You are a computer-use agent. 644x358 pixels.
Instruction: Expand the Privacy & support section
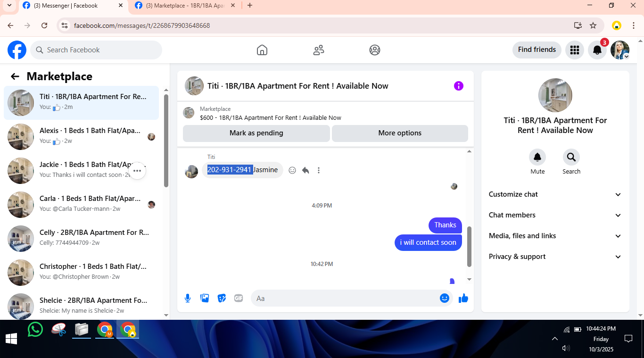coord(555,257)
